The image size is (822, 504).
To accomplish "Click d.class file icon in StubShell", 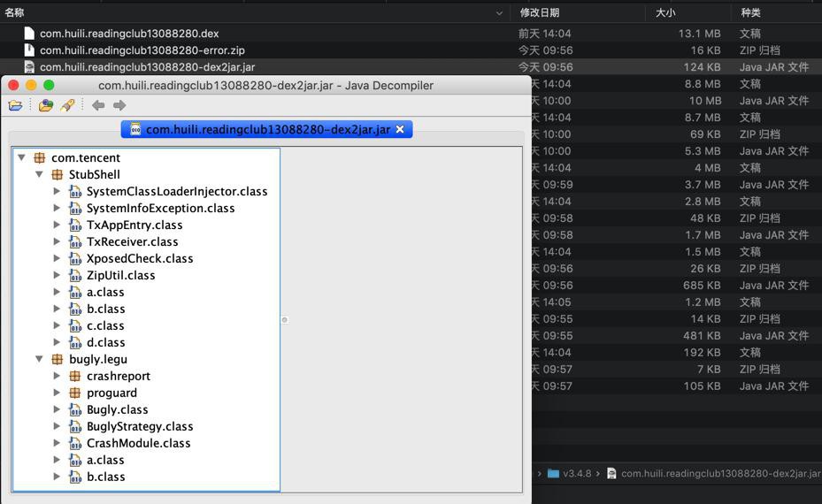I will tap(75, 343).
